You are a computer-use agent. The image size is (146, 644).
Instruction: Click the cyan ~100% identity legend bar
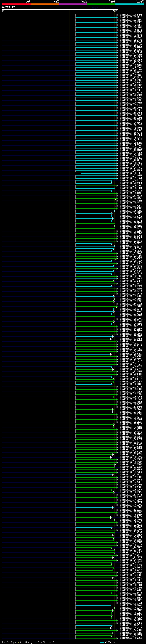(130, 4)
